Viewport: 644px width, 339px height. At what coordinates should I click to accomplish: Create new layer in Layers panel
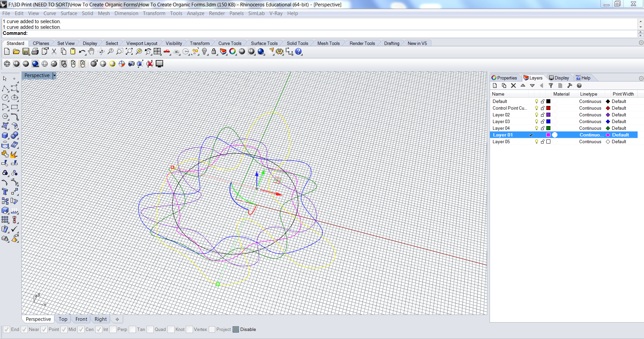pyautogui.click(x=495, y=86)
